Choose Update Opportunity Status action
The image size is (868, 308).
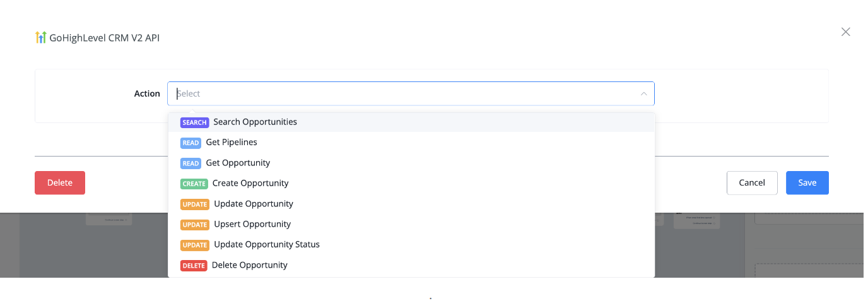tap(411, 245)
